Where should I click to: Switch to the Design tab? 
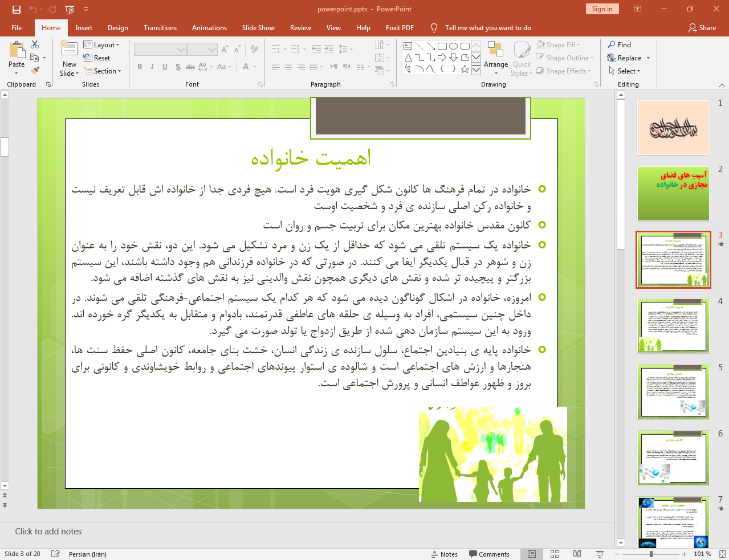pyautogui.click(x=118, y=28)
